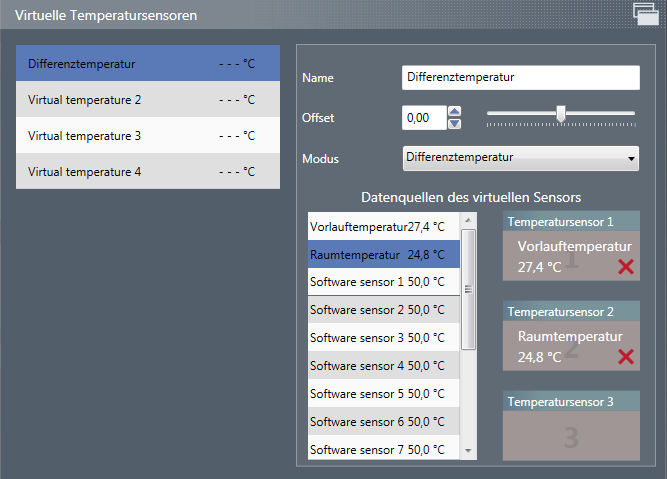The width and height of the screenshot is (667, 479).
Task: Remove Raumtemperatur from Temperatursensor 2
Action: point(626,357)
